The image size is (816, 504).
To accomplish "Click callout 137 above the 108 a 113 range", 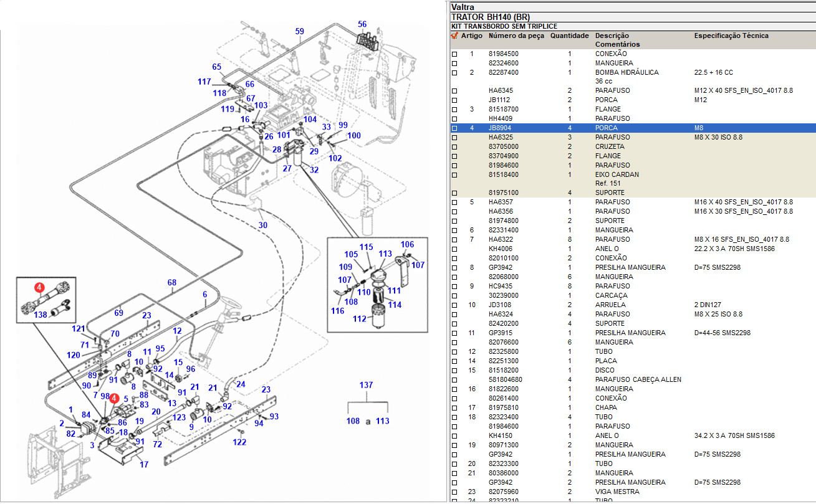I will [x=366, y=385].
